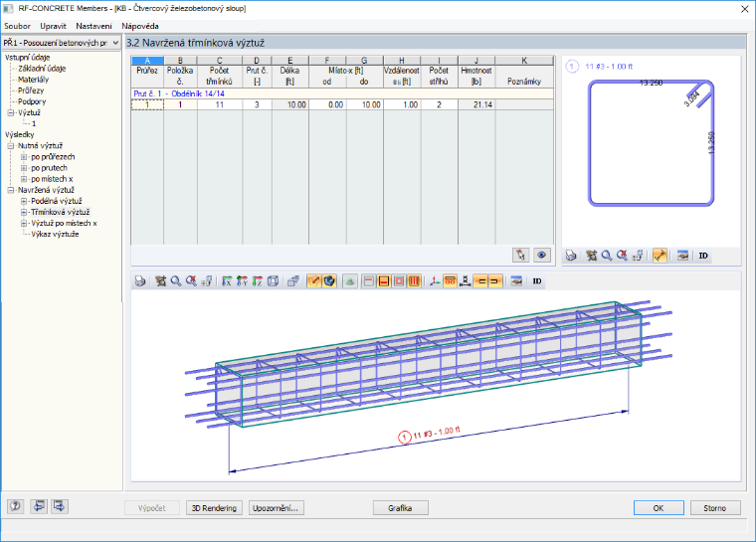Select the zoom magnifier in the 3D view toolbar
Screen dimensions: 756x542
coord(176,281)
